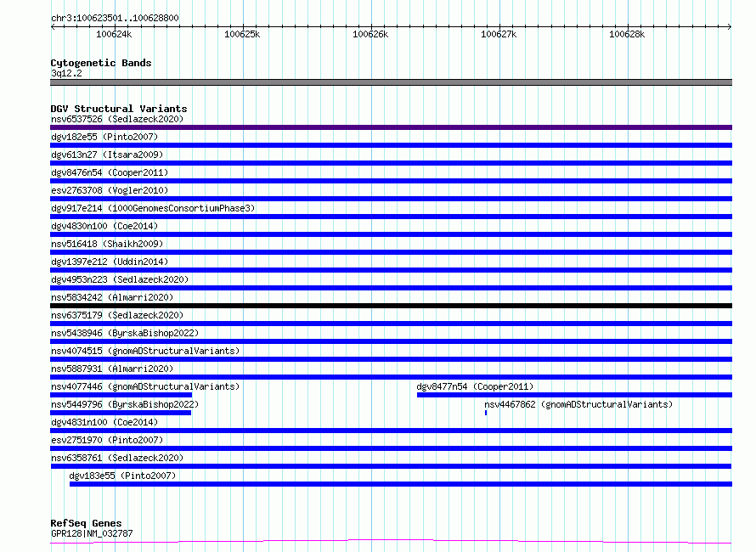
Task: Click the 100626k ruler tick
Action: click(370, 34)
